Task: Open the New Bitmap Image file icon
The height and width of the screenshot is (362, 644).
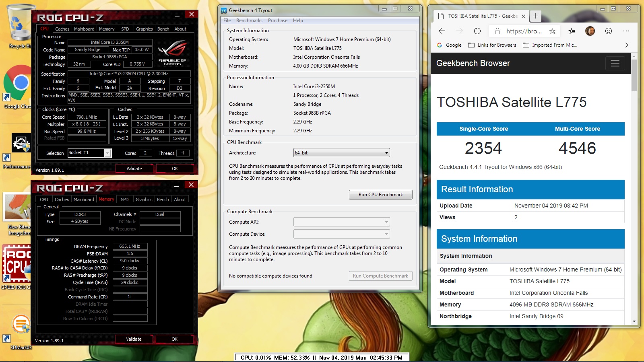Action: tap(17, 213)
